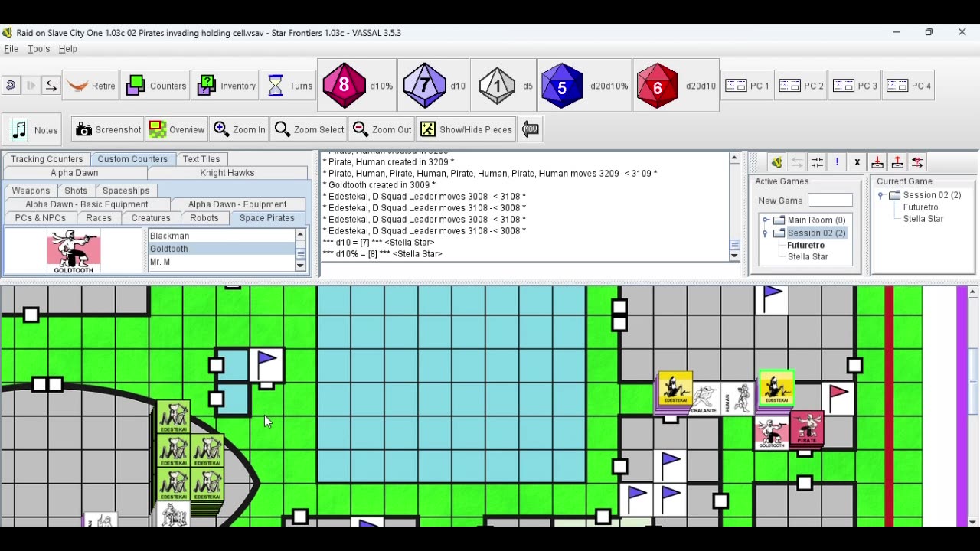The image size is (980, 551).
Task: Select Stella Star in Active Games
Action: (808, 257)
